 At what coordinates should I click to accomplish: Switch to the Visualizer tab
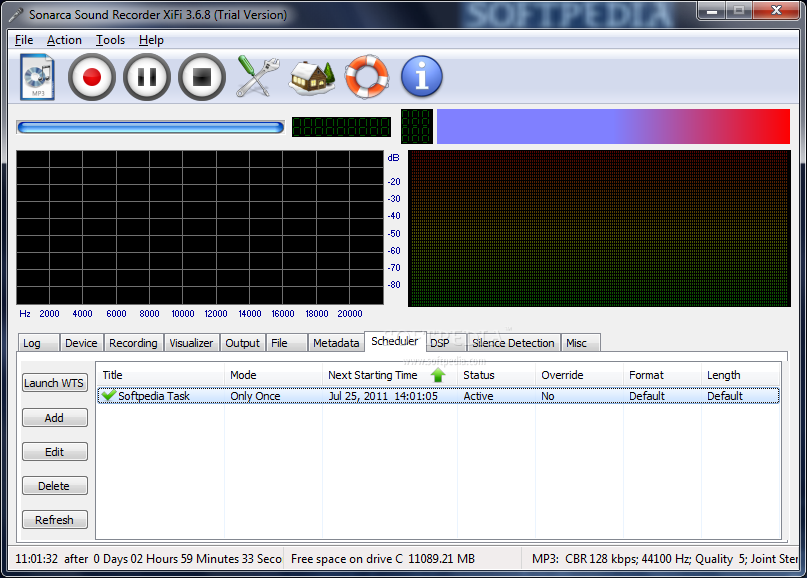pyautogui.click(x=191, y=343)
